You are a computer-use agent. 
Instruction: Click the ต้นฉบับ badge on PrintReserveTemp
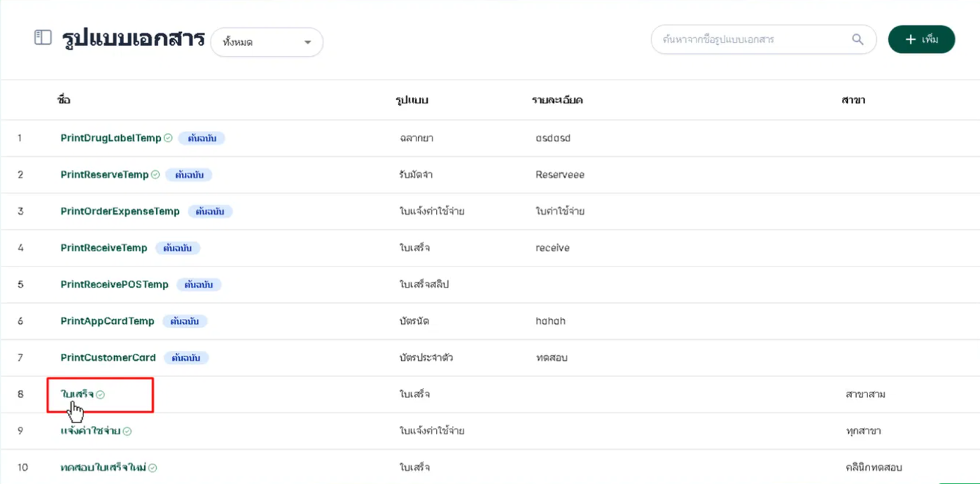[189, 175]
